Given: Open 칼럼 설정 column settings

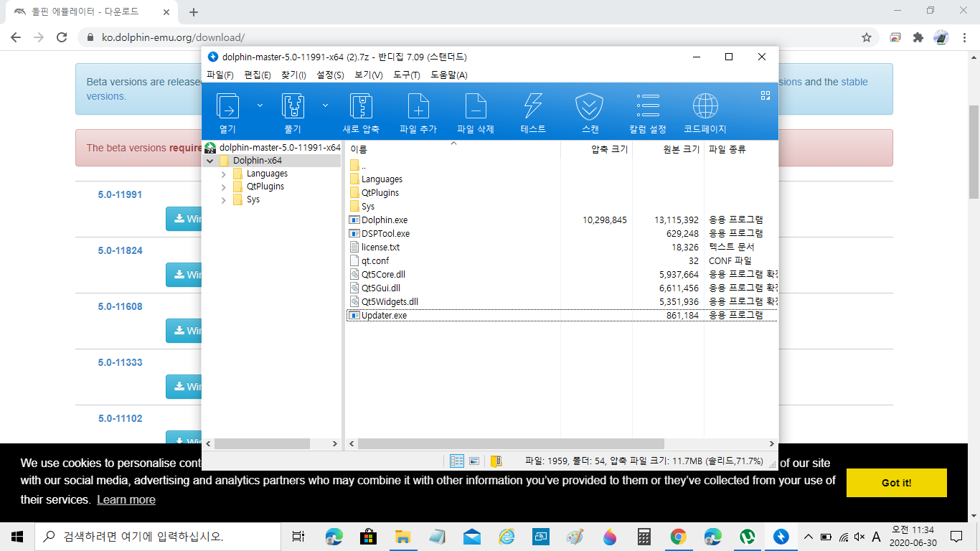Looking at the screenshot, I should point(648,113).
